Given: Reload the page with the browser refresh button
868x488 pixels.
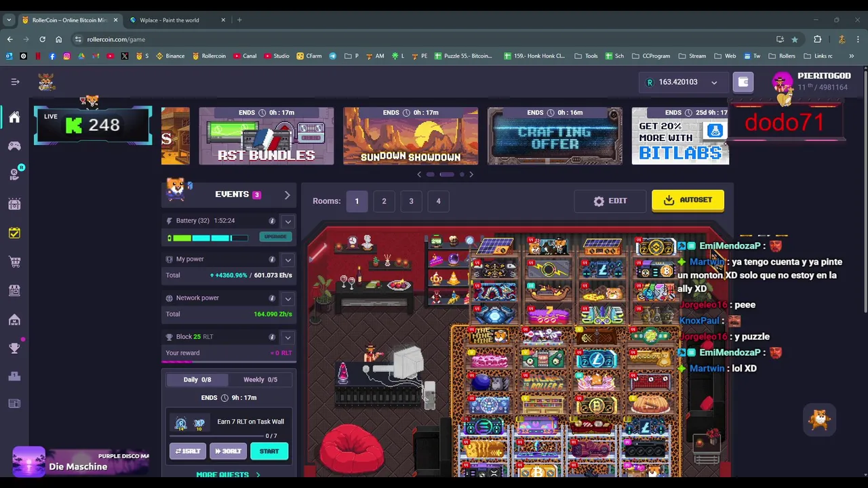Looking at the screenshot, I should pyautogui.click(x=42, y=39).
